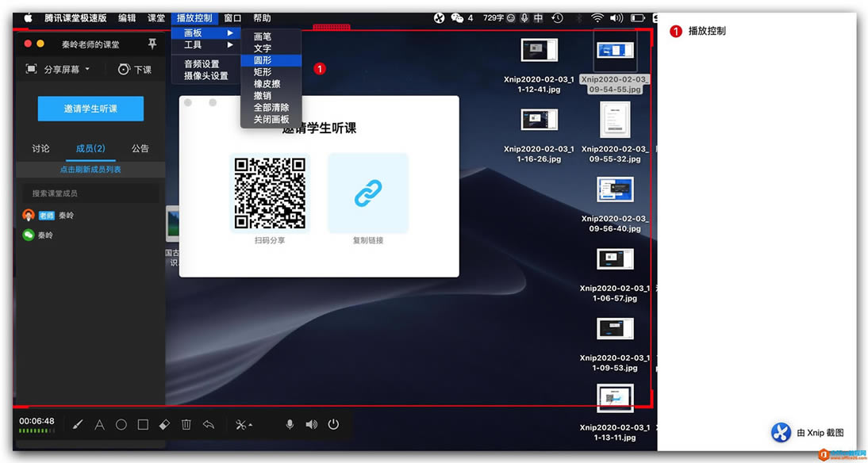Viewport: 868px width, 463px height.
Task: Click the pin icon in classroom panel
Action: pyautogui.click(x=152, y=44)
